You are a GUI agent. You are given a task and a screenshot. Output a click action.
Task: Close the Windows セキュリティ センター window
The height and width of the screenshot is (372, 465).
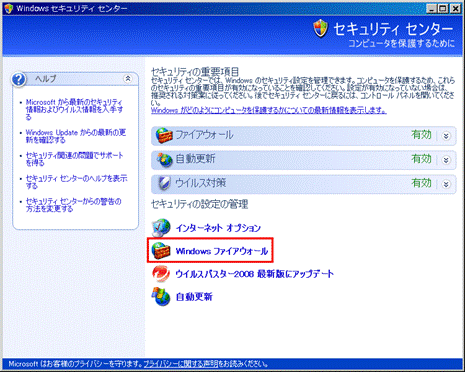455,9
